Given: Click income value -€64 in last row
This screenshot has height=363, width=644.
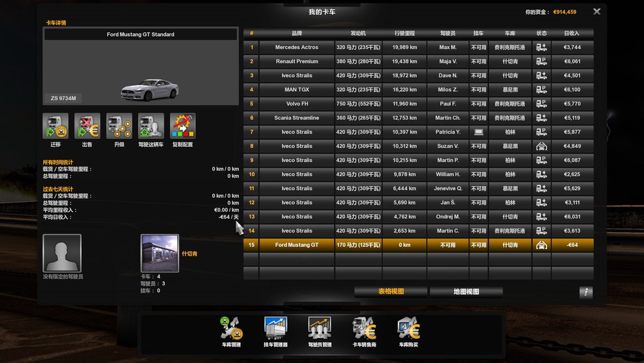Looking at the screenshot, I should [572, 245].
